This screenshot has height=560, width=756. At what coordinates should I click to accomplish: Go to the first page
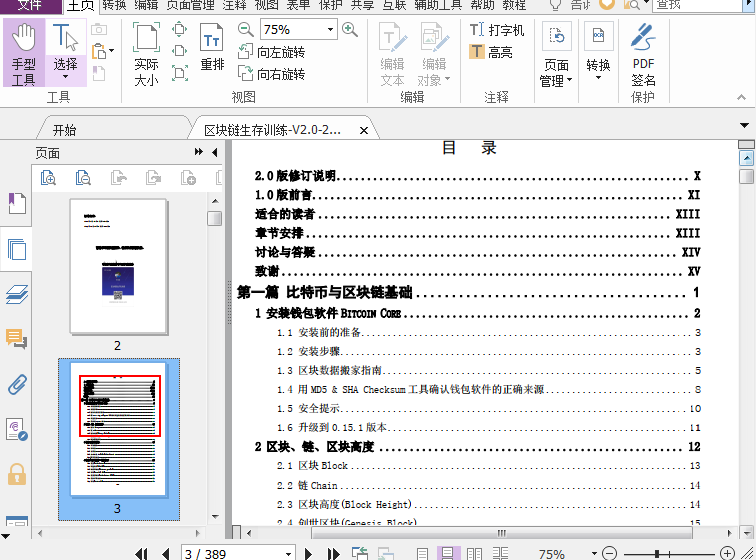141,553
